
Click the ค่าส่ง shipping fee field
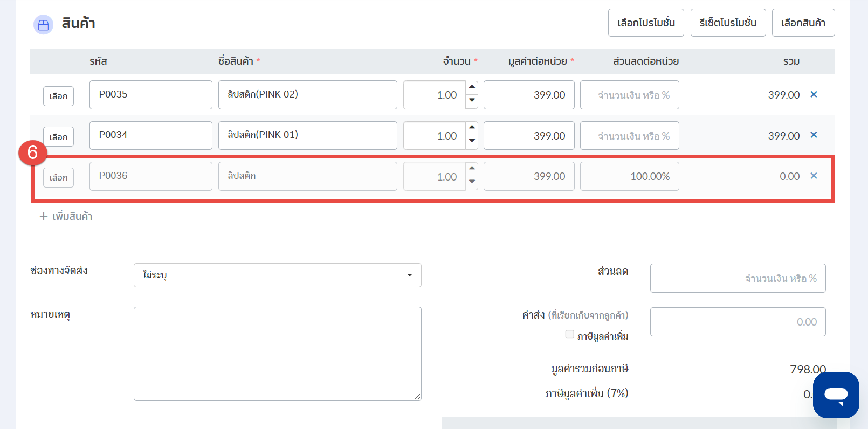738,322
